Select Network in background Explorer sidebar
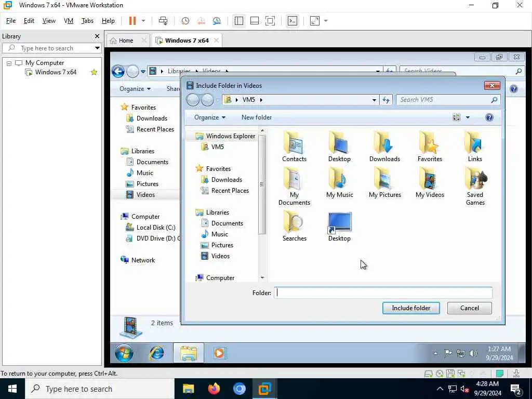532x399 pixels. point(143,260)
